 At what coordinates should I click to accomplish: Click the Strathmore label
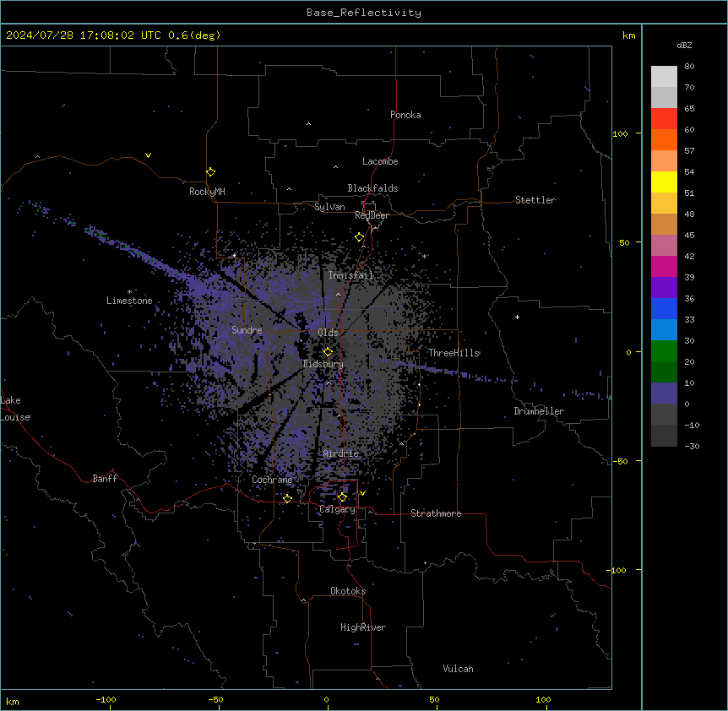click(x=436, y=513)
